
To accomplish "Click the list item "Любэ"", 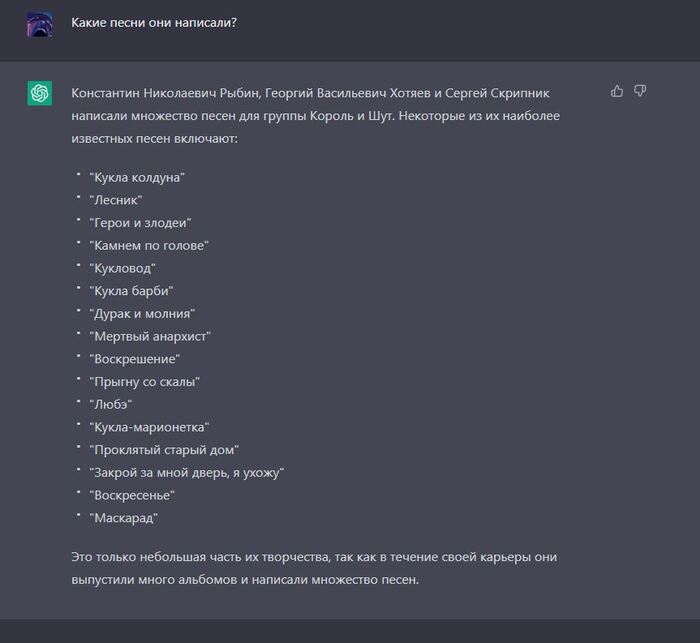I will click(x=111, y=404).
